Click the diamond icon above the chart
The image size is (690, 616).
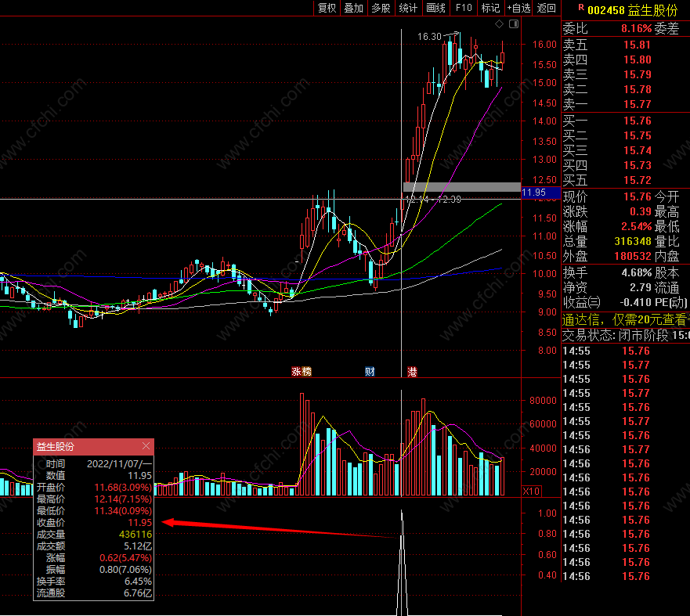coord(499,23)
